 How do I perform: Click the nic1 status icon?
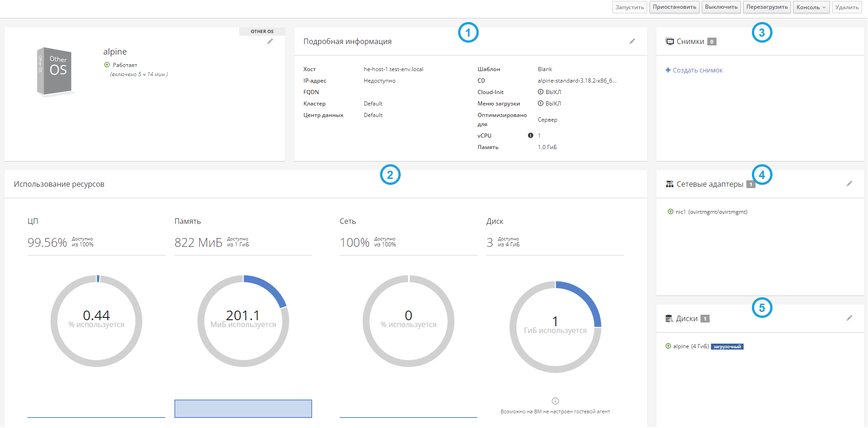(671, 211)
